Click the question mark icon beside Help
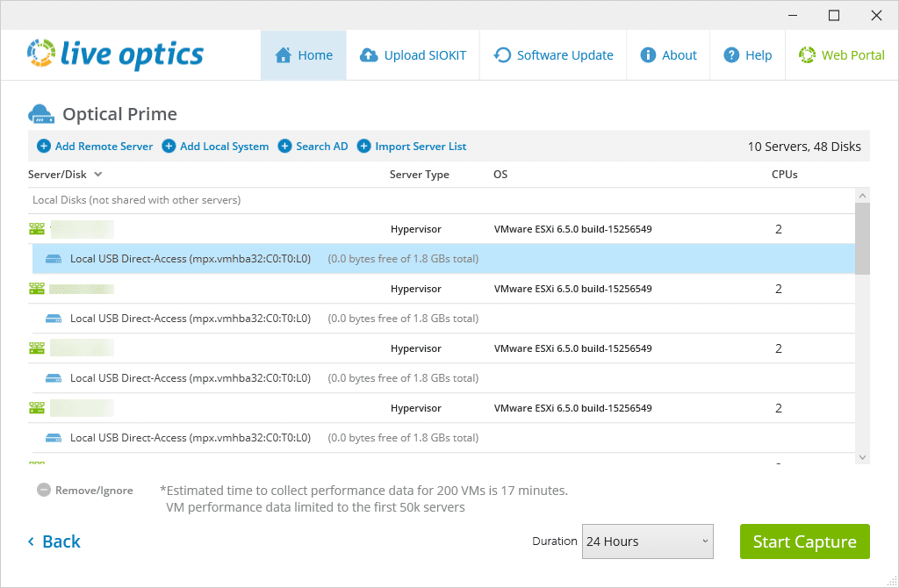899x588 pixels. click(731, 55)
